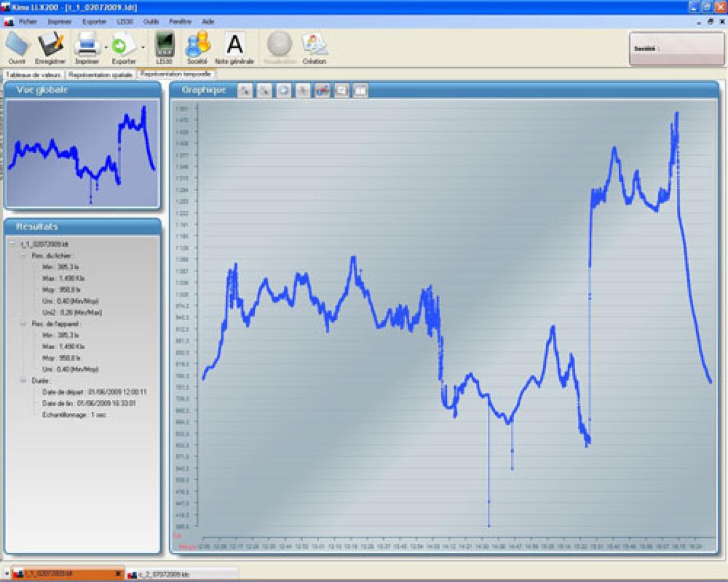Open the Fichier menu
The height and width of the screenshot is (582, 728).
(27, 21)
